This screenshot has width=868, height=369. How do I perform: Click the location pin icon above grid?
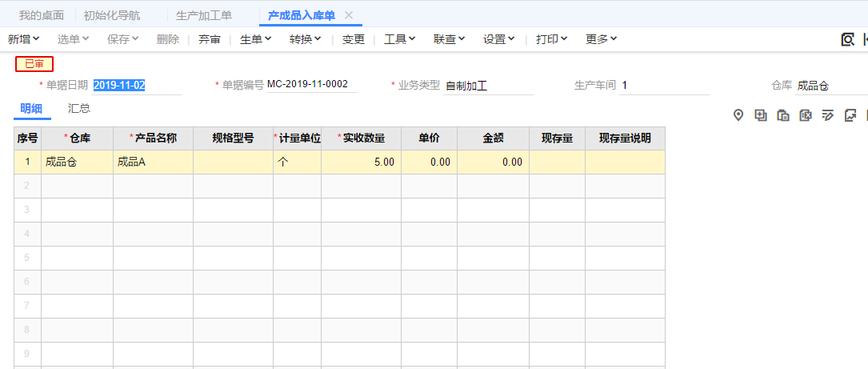[x=738, y=115]
